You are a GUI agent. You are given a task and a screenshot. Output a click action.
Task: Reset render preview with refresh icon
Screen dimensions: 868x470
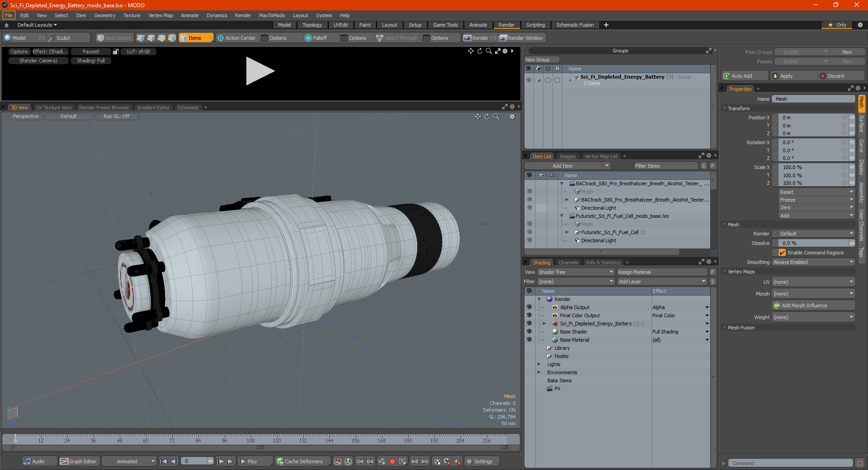(x=480, y=51)
